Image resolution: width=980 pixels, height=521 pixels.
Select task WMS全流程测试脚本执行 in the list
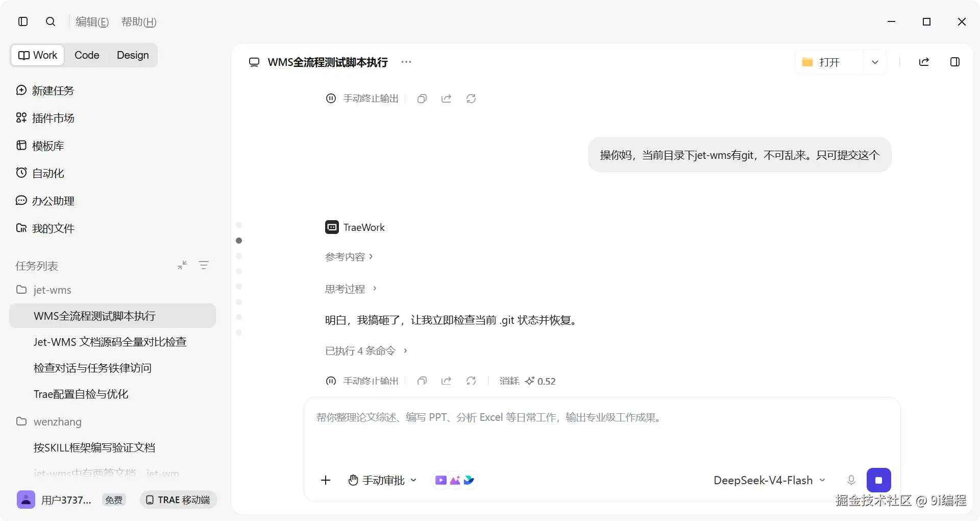pyautogui.click(x=112, y=316)
